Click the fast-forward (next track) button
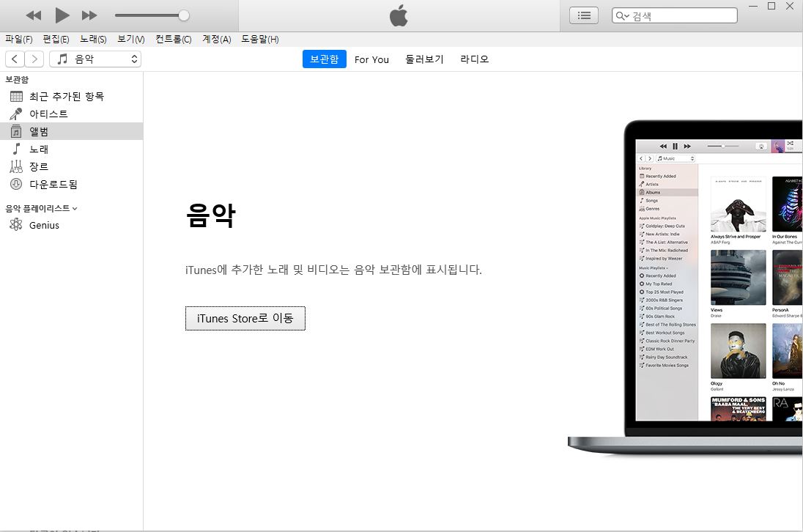This screenshot has width=803, height=532. pyautogui.click(x=89, y=15)
